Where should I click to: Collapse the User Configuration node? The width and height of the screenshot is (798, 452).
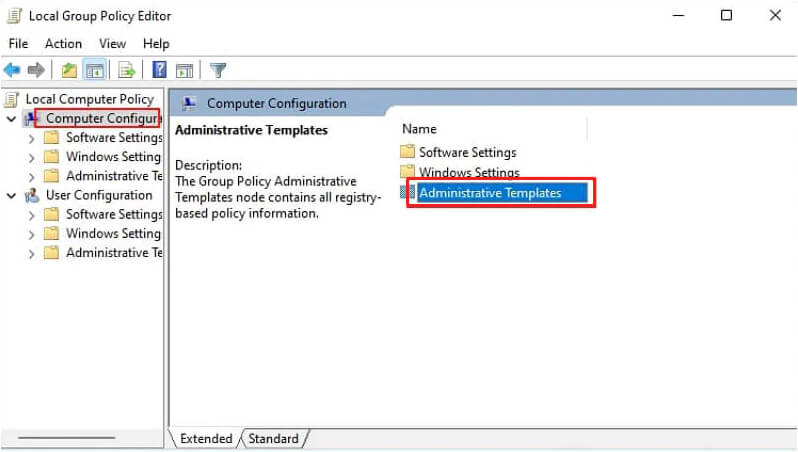click(11, 196)
